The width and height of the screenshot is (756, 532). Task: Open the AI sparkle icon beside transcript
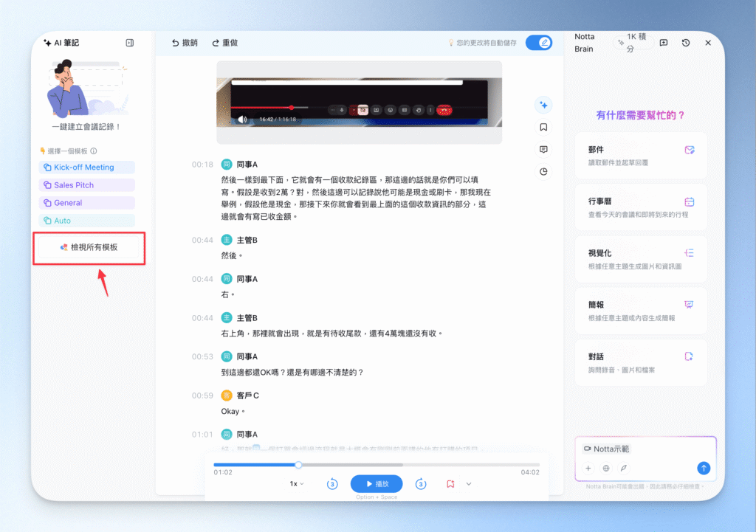[x=543, y=105]
